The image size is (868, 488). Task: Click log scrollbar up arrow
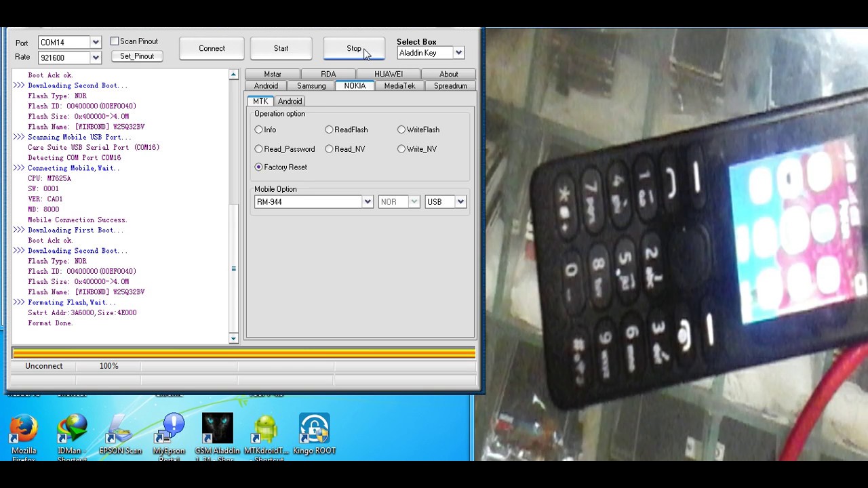233,75
